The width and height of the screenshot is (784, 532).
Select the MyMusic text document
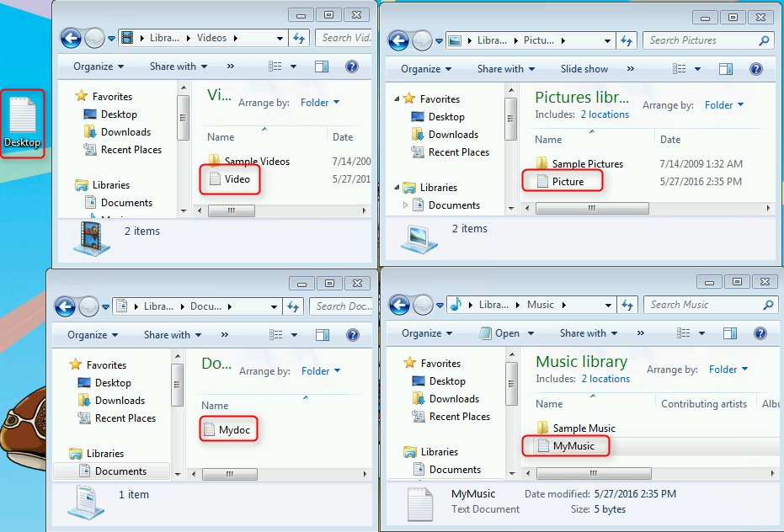572,446
